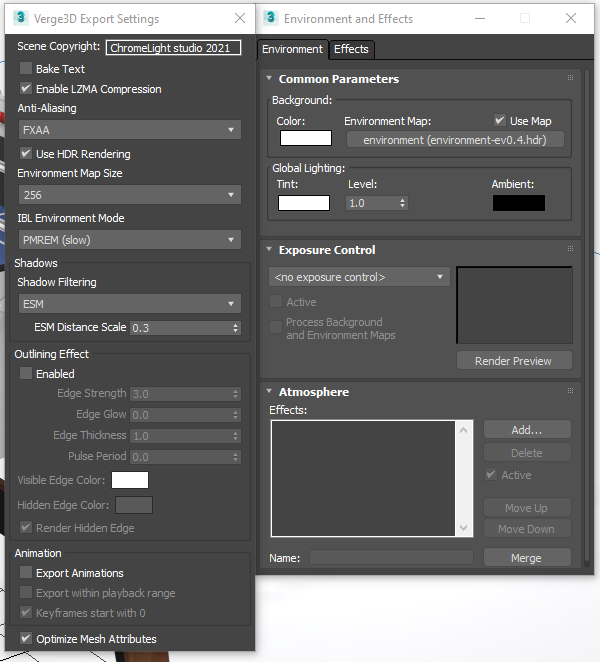Click the exposure control preview thumbnail

click(x=514, y=305)
